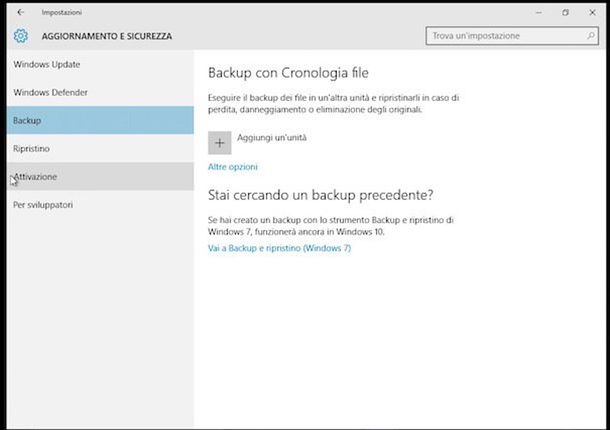Click the plus icon to add a drive
The image size is (610, 430).
pos(219,143)
